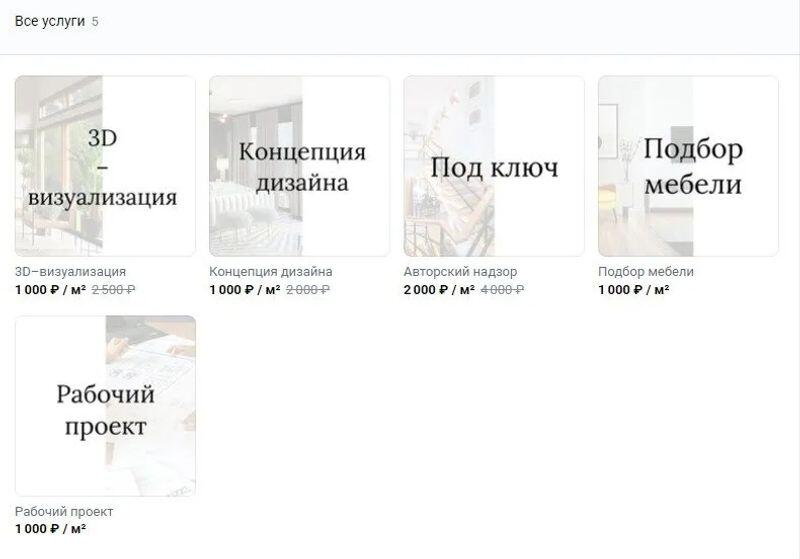The width and height of the screenshot is (800, 559).
Task: Click the Рабочий проект price 1 000 ₽ / м²
Action: tap(50, 529)
